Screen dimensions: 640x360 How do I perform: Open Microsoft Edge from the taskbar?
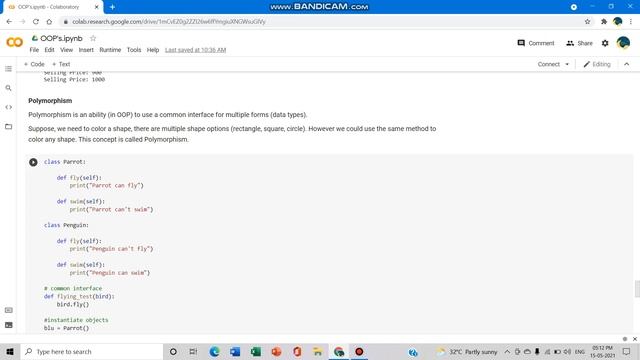point(214,351)
